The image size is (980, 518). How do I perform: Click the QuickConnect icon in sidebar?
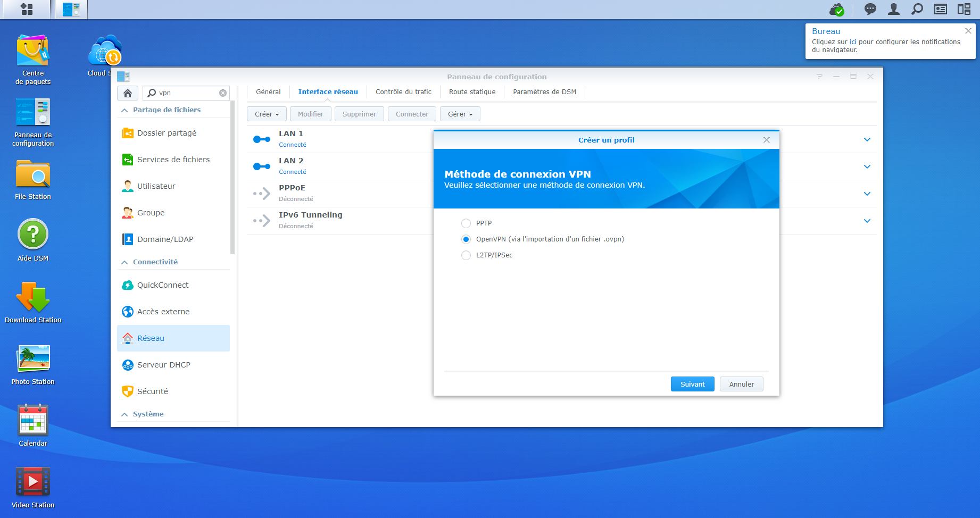click(x=128, y=285)
